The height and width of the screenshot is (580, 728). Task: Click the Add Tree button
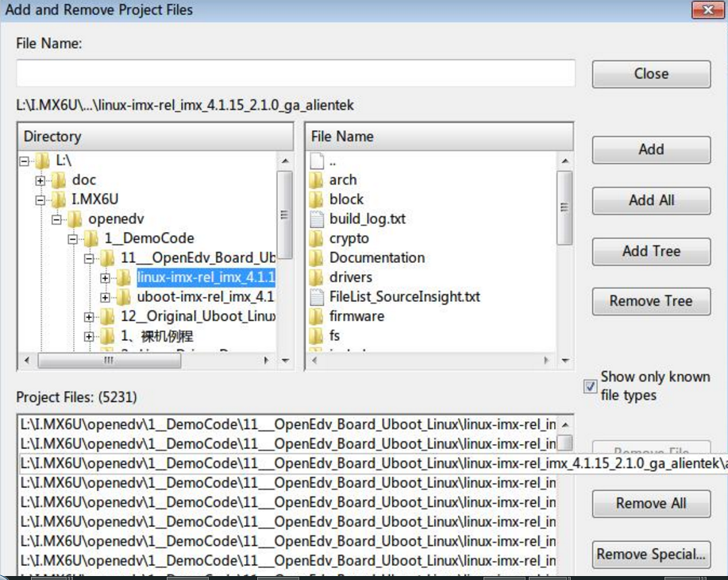point(650,251)
